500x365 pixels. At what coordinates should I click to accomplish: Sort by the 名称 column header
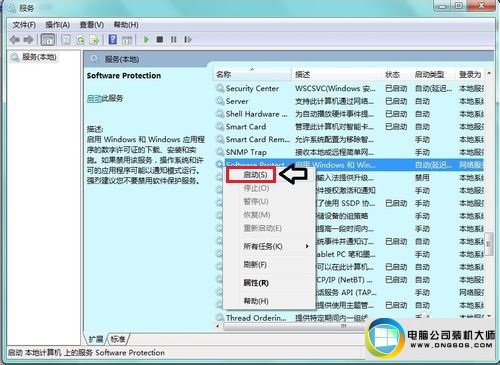(x=253, y=74)
